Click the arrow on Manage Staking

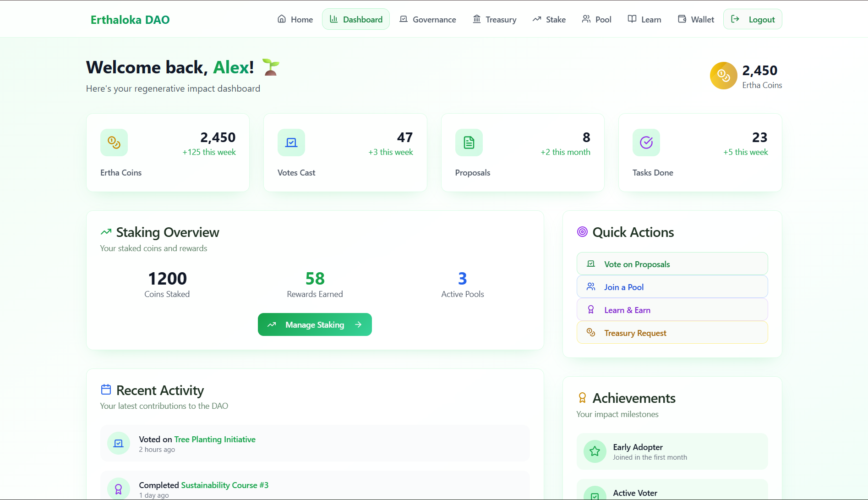coord(358,324)
